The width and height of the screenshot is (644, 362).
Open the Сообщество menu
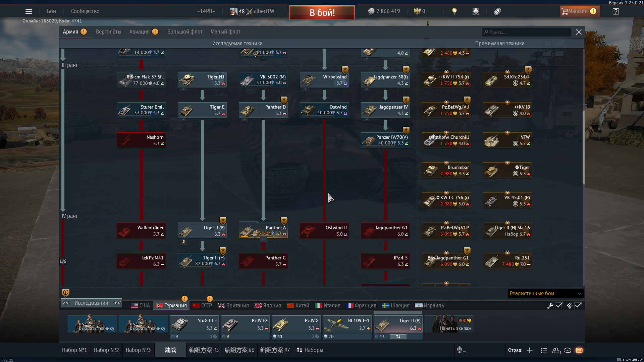(85, 11)
